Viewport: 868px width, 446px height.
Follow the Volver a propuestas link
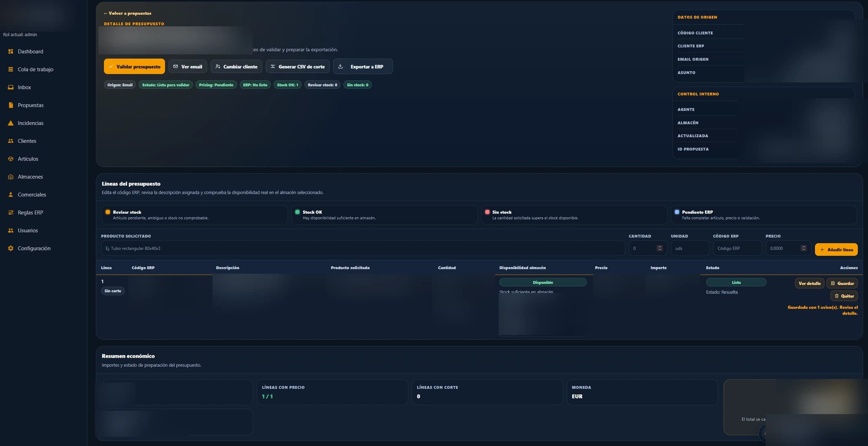(x=127, y=13)
